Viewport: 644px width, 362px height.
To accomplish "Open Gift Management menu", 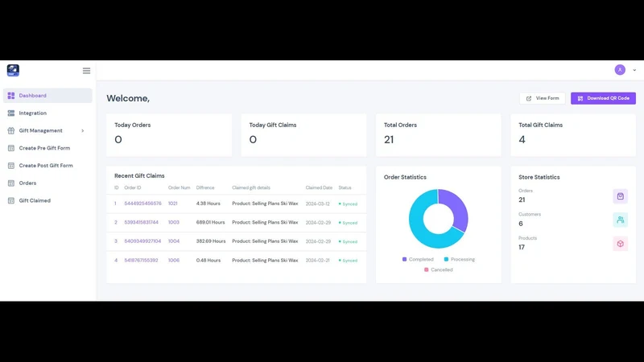I will coord(47,130).
